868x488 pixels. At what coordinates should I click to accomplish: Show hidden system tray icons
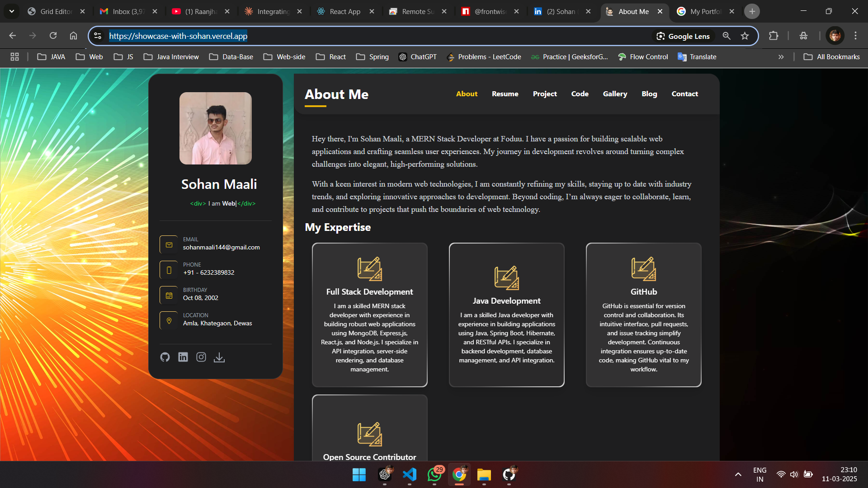738,474
